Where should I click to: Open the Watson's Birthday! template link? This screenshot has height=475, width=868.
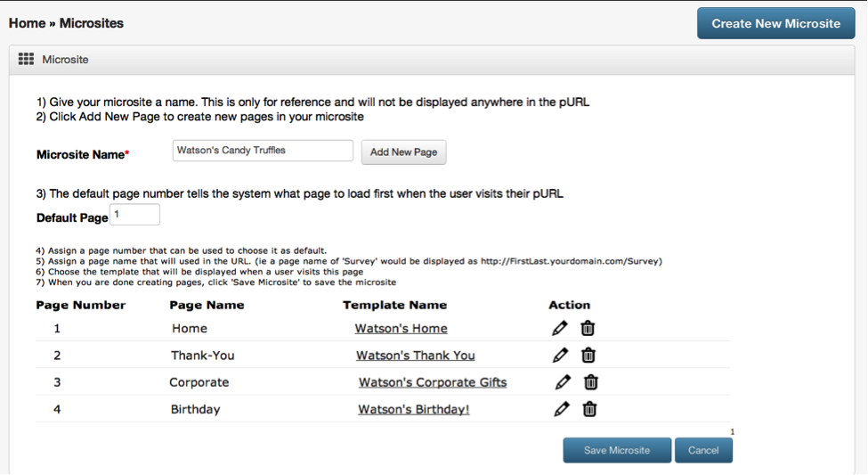413,410
